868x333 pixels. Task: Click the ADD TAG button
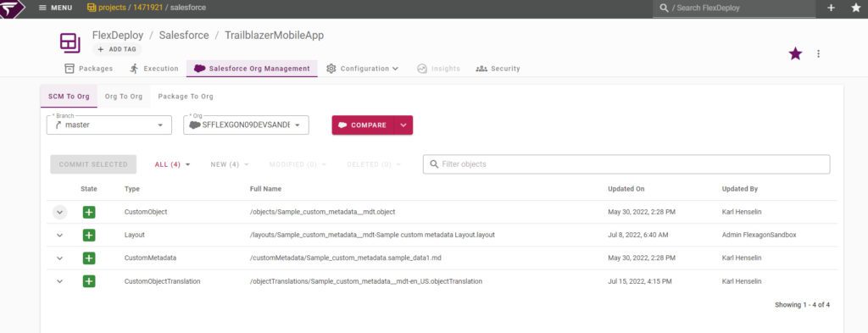117,49
